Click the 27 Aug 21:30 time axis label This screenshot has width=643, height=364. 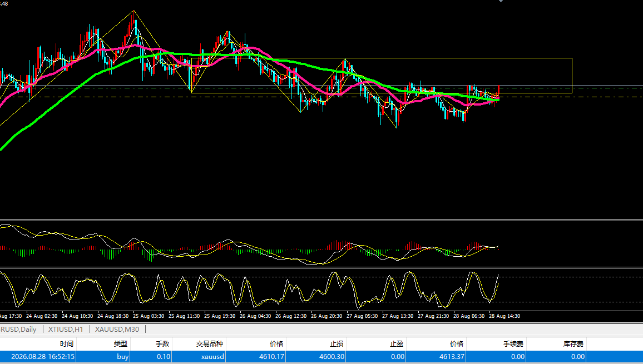[x=433, y=316]
